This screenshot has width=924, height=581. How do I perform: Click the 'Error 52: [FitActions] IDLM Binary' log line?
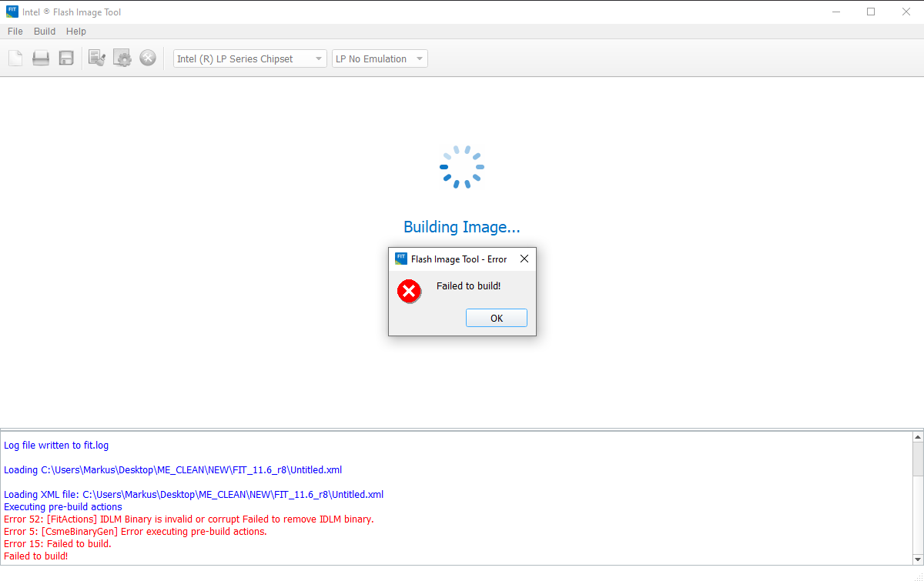(x=189, y=519)
